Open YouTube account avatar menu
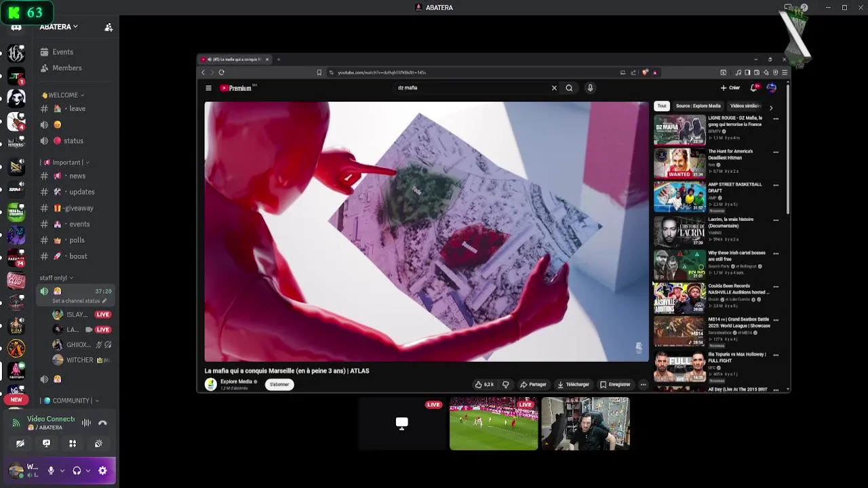868x488 pixels. tap(771, 87)
